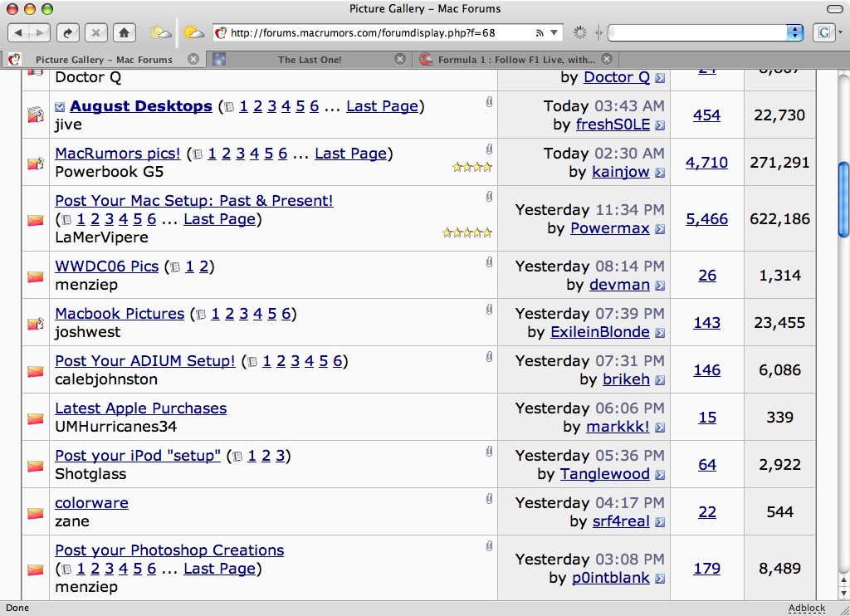
Task: Go to last post icon beside p0intblank
Action: [660, 579]
